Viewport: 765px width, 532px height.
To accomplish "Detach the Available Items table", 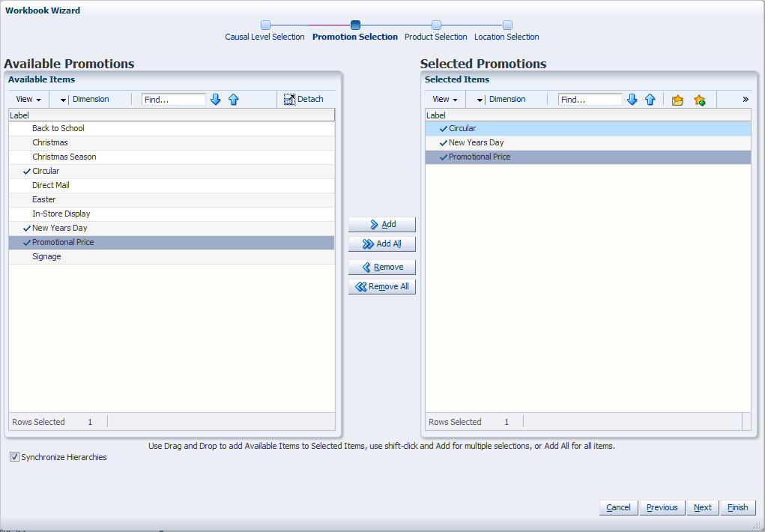I will (303, 99).
